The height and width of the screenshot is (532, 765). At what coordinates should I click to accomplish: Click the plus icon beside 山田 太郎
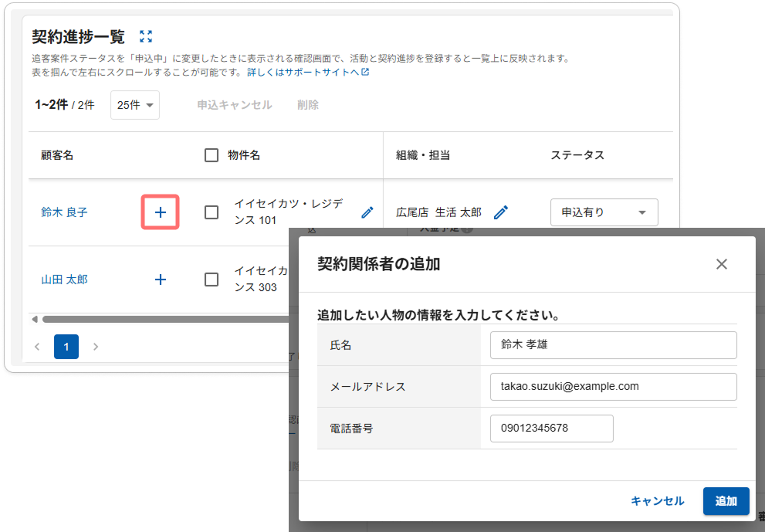tap(160, 280)
